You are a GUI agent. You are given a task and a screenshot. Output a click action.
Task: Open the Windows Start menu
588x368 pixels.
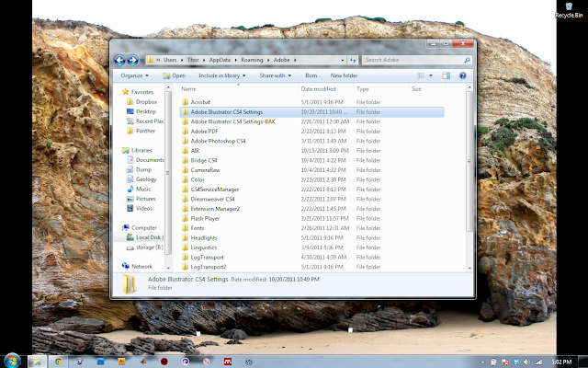pyautogui.click(x=12, y=362)
